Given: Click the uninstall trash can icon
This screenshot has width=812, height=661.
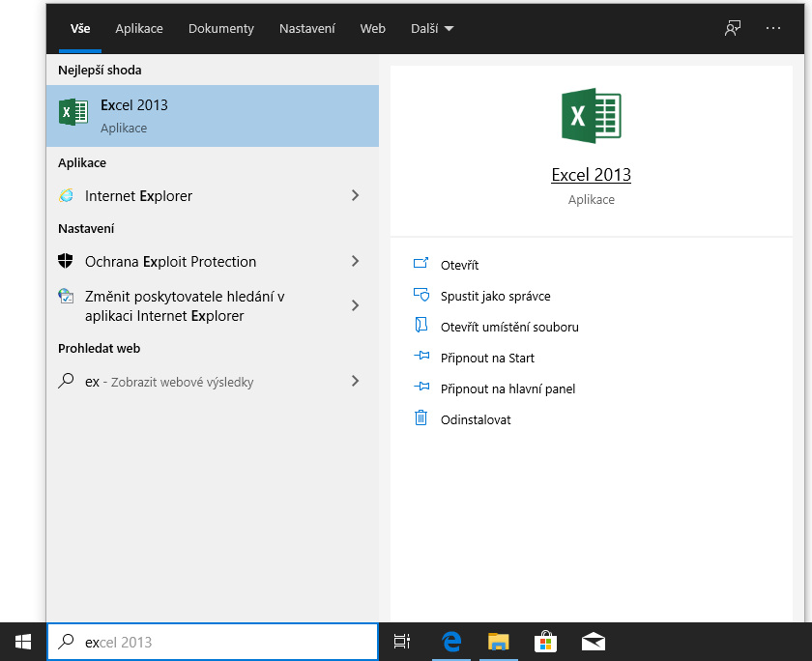Looking at the screenshot, I should (x=420, y=417).
